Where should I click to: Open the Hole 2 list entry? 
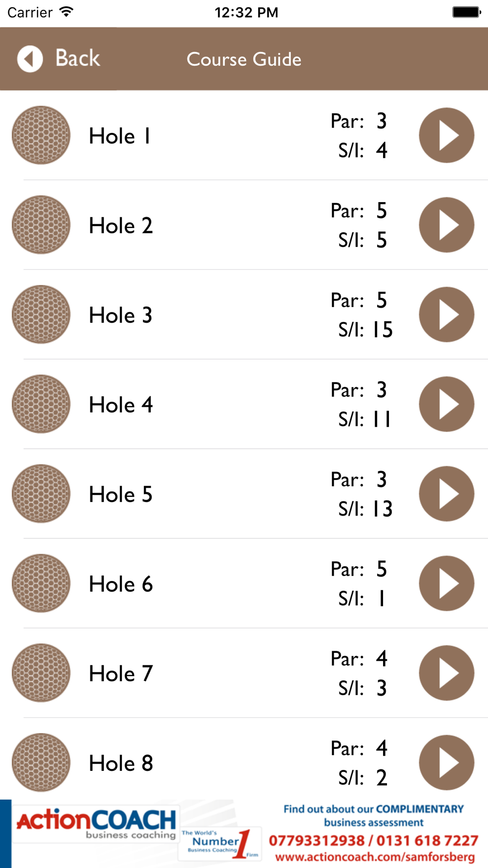click(x=121, y=226)
